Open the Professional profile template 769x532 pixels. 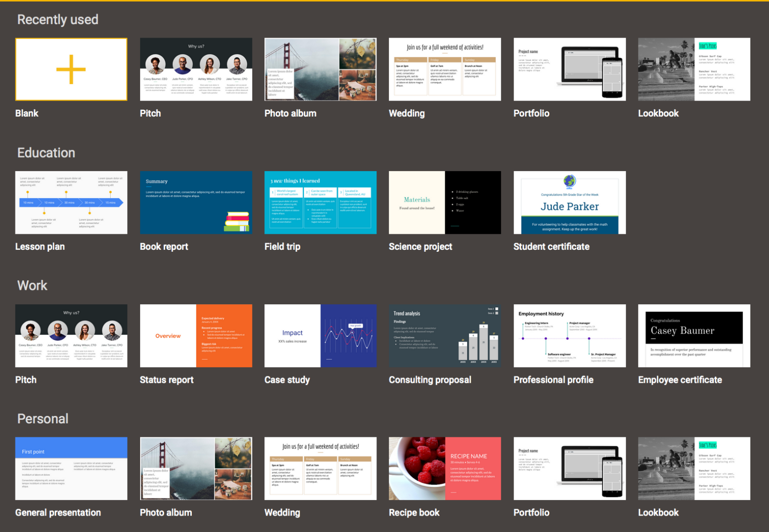pyautogui.click(x=569, y=335)
